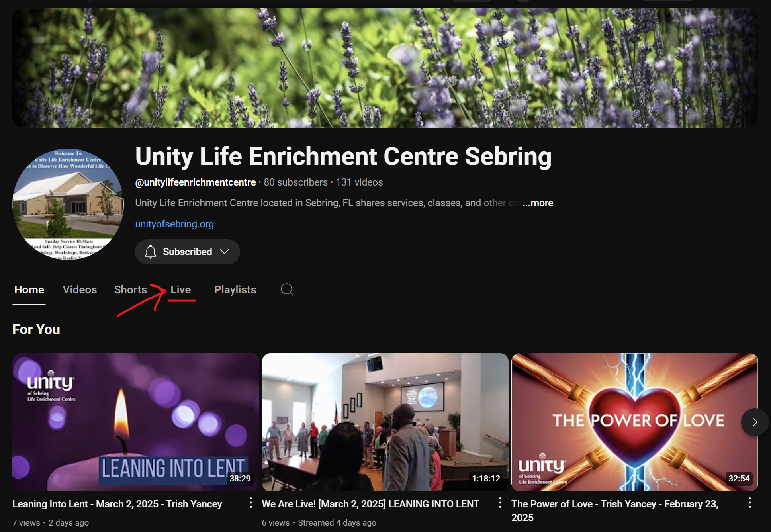
Task: Switch to the Live tab
Action: [181, 289]
